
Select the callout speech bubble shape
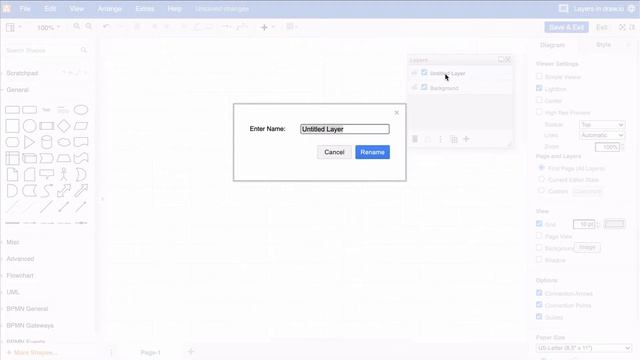point(47,174)
